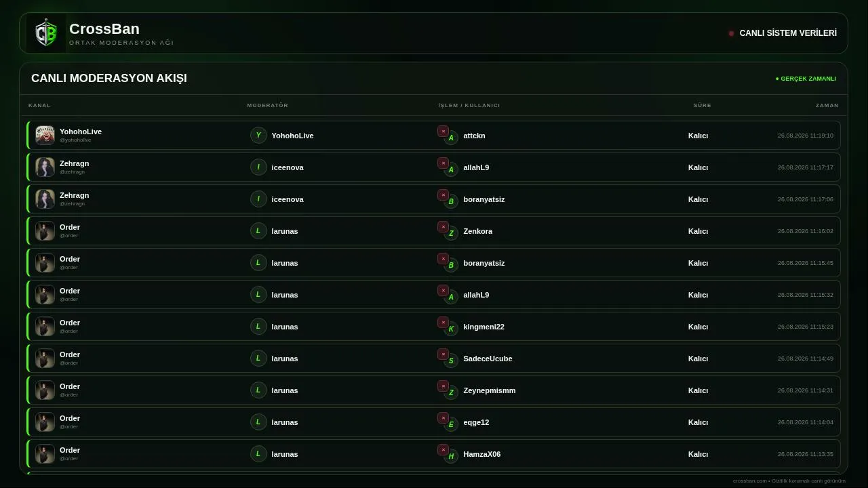Screen dimensions: 868x488
Task: Click the red ban icon beside attckn
Action: click(x=443, y=131)
